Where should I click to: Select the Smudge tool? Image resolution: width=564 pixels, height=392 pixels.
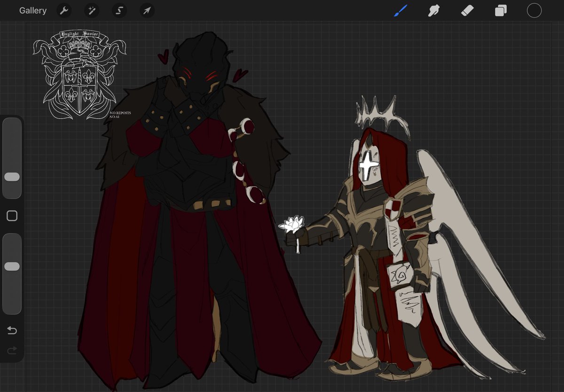(x=434, y=10)
